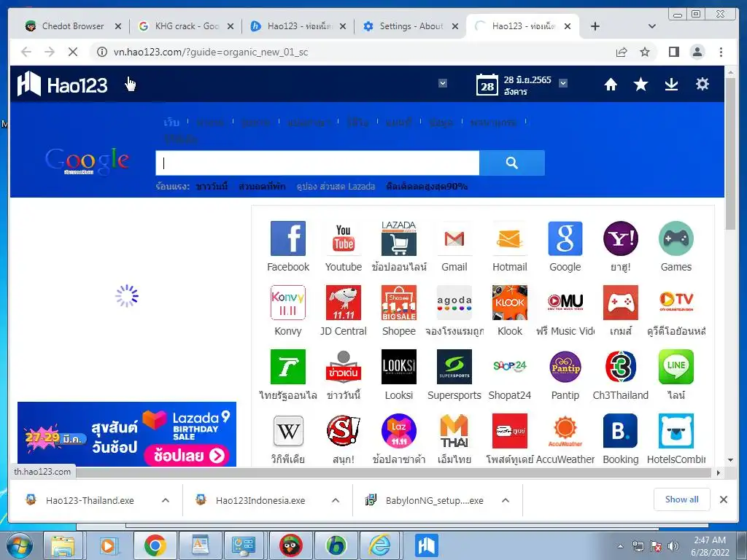Click the download arrow icon in Hao123 header

671,85
